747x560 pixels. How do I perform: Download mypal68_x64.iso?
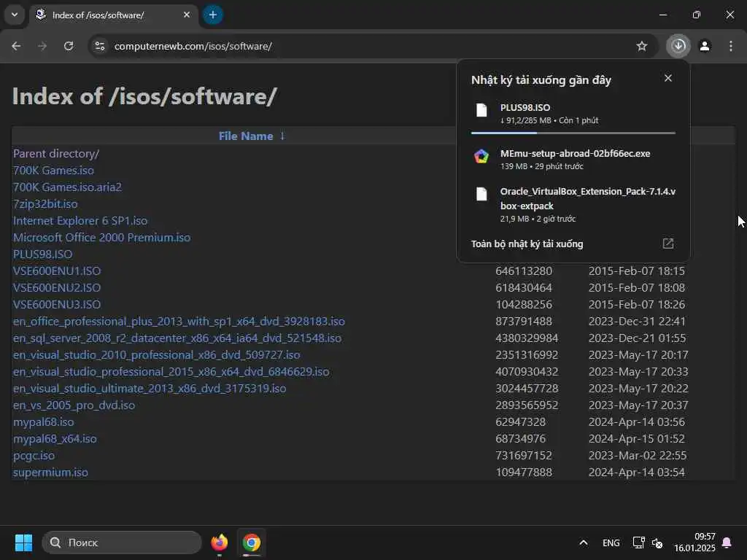point(55,438)
